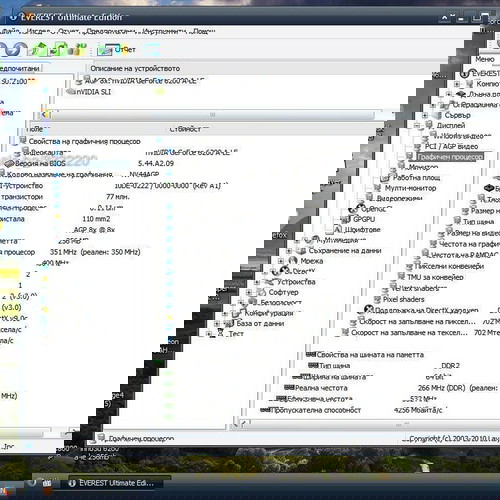Screen dimensions: 500x500
Task: Switch to the Меню tab
Action: 484,59
